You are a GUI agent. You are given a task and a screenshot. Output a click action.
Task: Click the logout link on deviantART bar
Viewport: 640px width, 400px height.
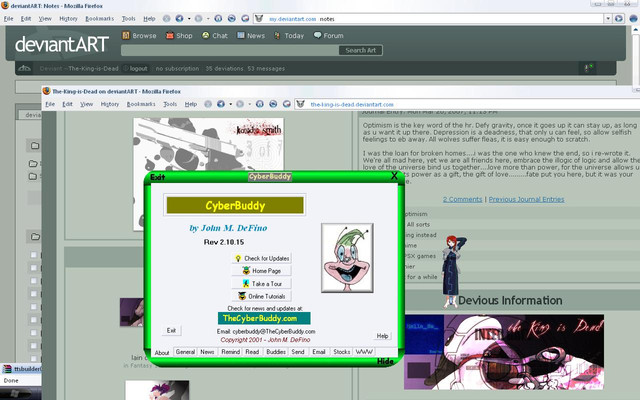138,69
